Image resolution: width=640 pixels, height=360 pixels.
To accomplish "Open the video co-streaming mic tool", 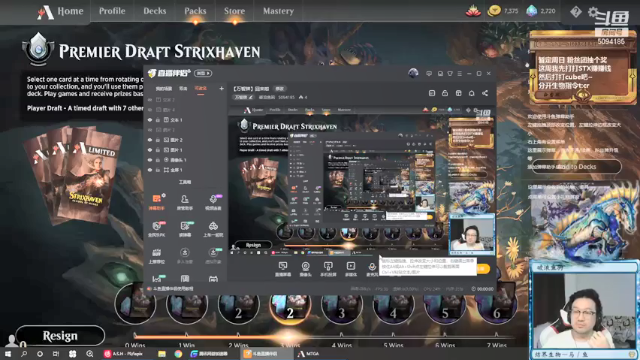I will tap(213, 202).
